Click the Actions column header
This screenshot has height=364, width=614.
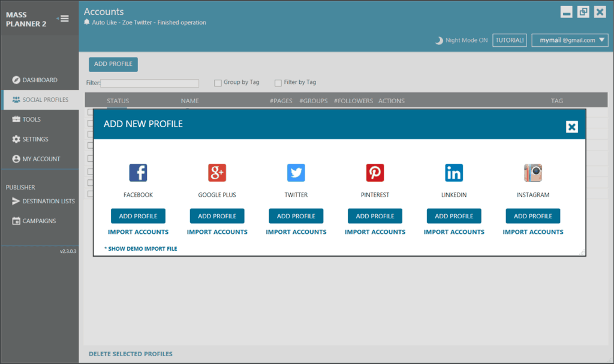tap(391, 101)
